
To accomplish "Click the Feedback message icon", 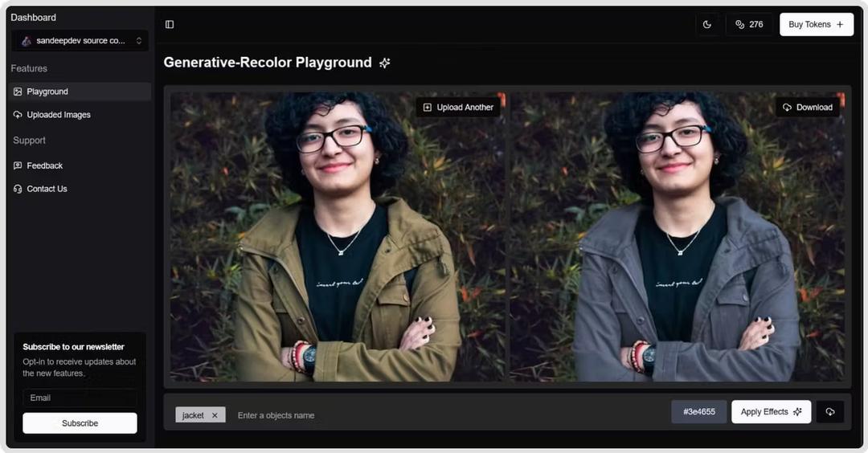I will (18, 165).
